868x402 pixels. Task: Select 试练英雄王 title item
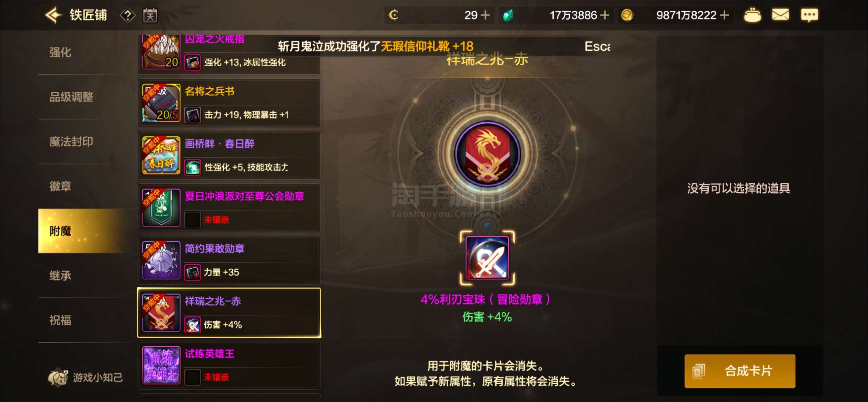pyautogui.click(x=229, y=366)
